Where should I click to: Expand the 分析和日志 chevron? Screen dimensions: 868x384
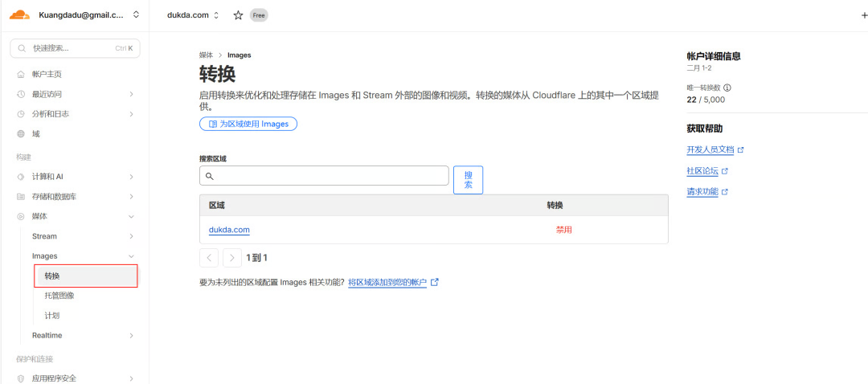pos(131,114)
